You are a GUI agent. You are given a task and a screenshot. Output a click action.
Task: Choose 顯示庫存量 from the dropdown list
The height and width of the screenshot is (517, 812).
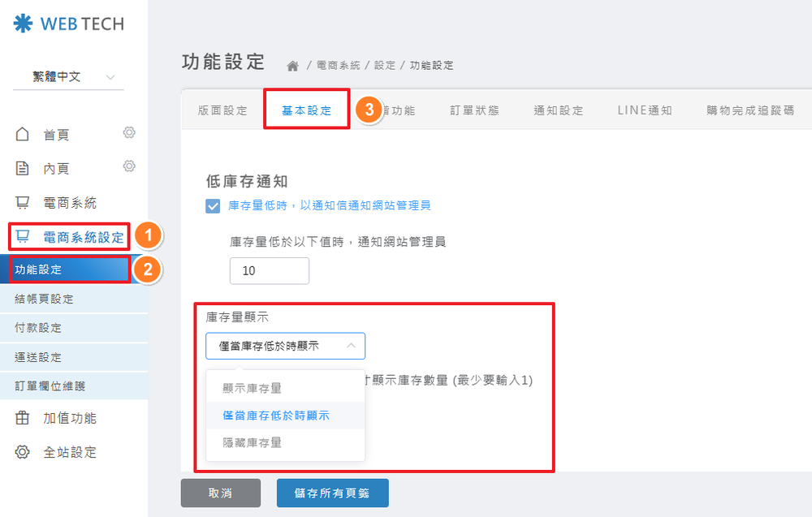click(x=253, y=388)
